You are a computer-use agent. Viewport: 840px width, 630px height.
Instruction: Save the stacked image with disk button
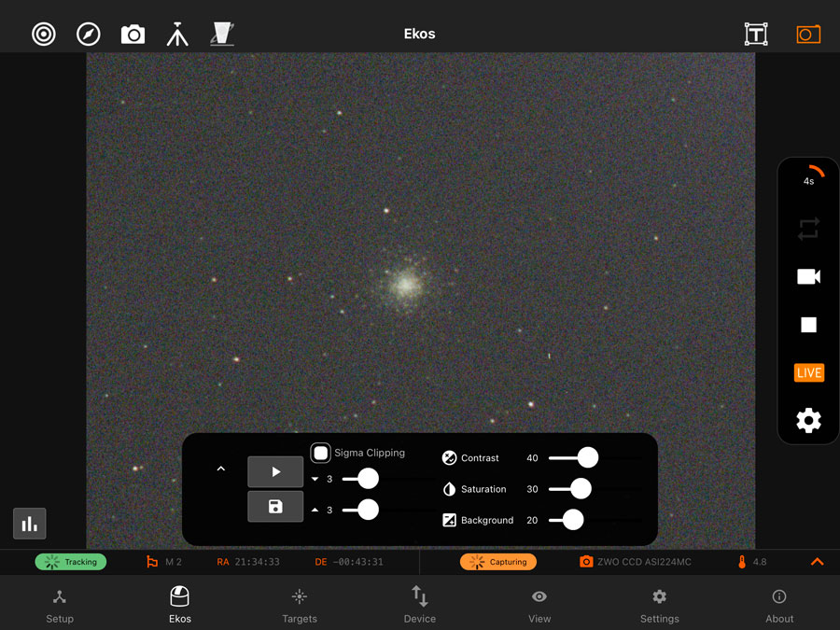tap(275, 506)
